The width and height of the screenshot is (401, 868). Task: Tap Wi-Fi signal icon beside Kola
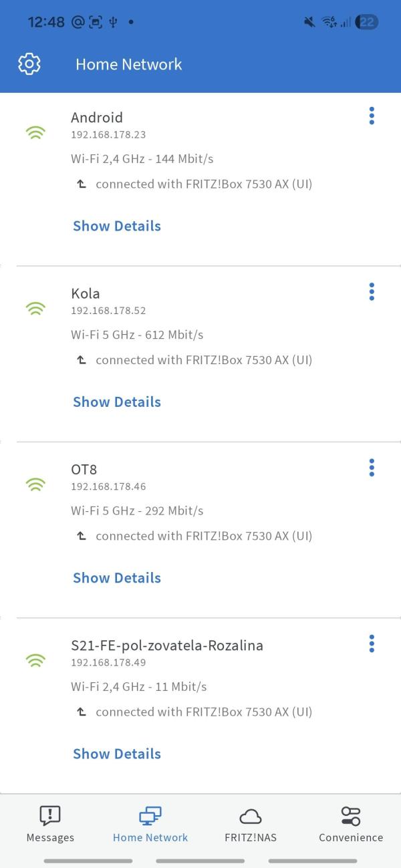35,308
